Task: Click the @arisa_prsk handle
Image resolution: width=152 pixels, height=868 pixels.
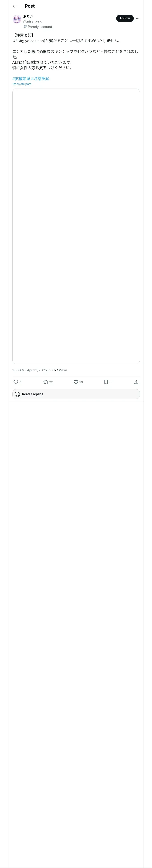Action: coord(32,21)
